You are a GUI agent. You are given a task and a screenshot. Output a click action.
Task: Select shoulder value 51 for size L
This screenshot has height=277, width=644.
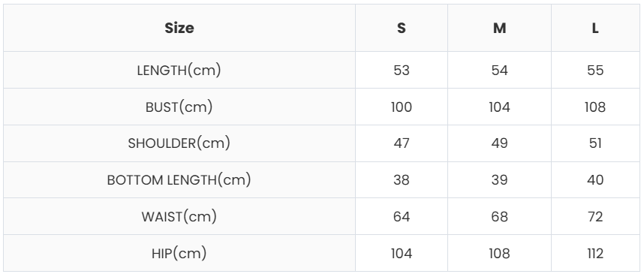595,143
